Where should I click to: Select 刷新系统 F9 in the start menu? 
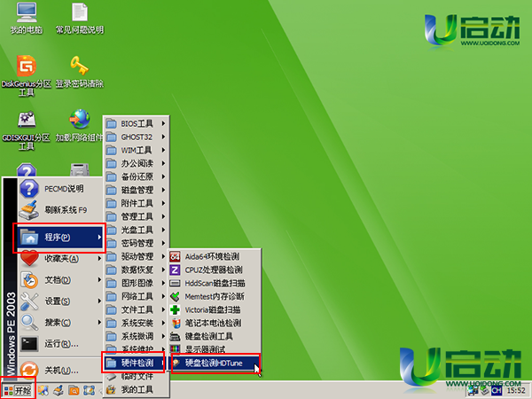60,210
